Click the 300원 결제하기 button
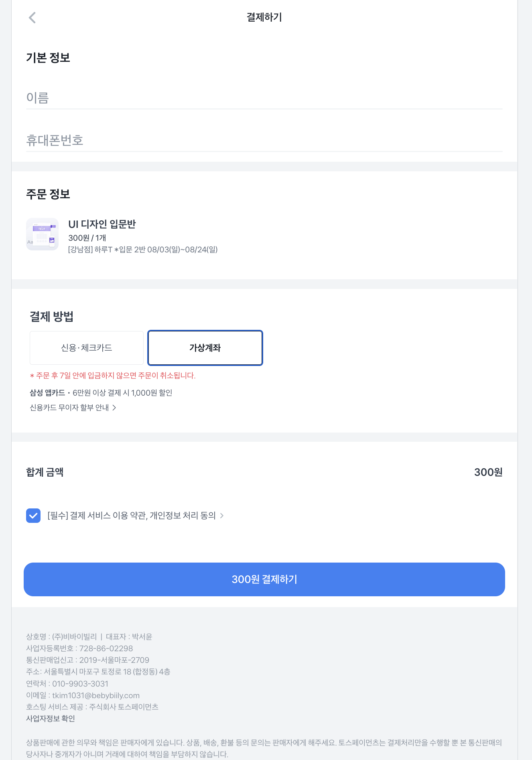The width and height of the screenshot is (532, 760). [x=264, y=579]
